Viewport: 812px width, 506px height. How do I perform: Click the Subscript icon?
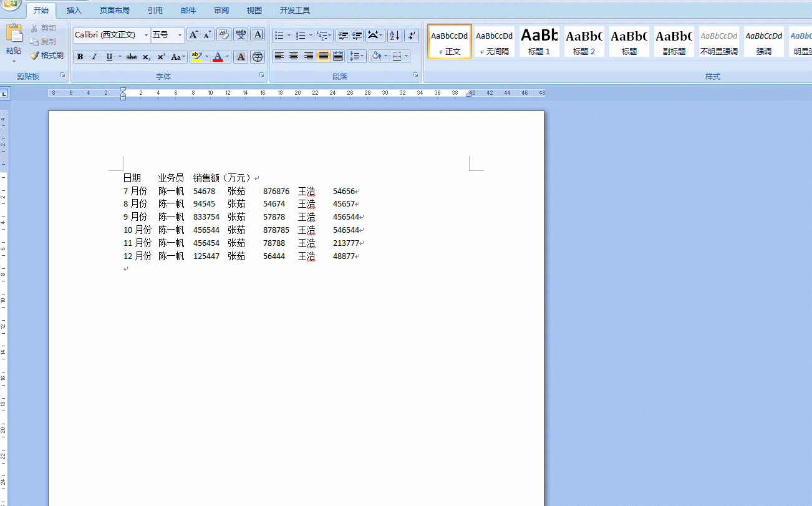[x=146, y=57]
